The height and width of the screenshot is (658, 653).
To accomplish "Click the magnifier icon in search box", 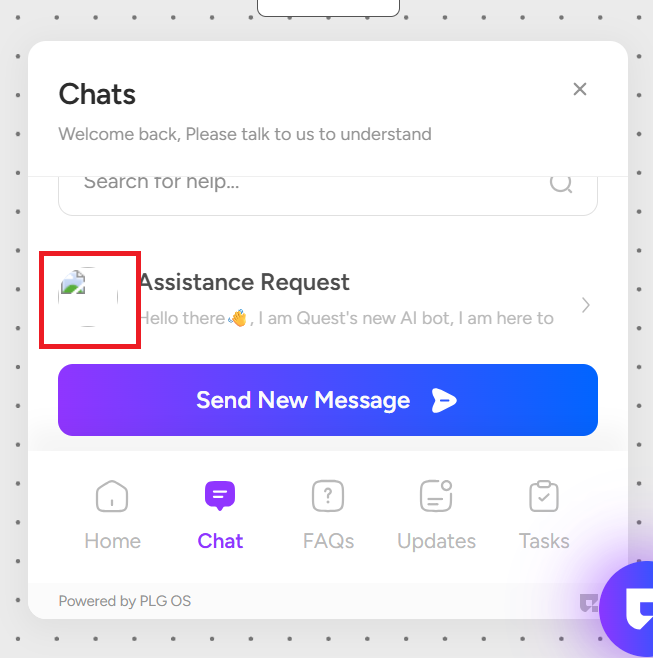I will [x=561, y=183].
